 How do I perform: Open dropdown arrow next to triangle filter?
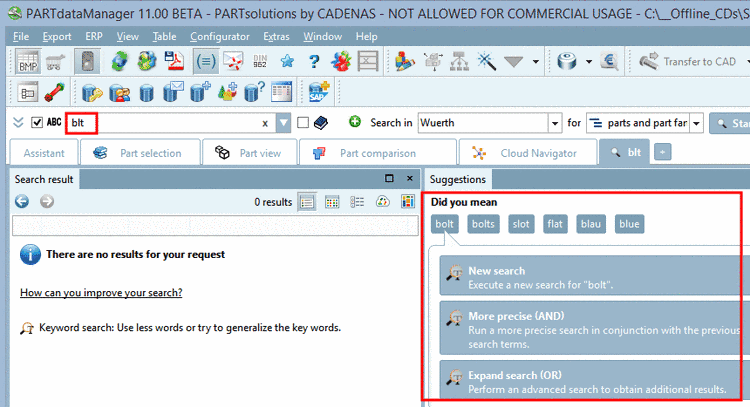point(536,62)
